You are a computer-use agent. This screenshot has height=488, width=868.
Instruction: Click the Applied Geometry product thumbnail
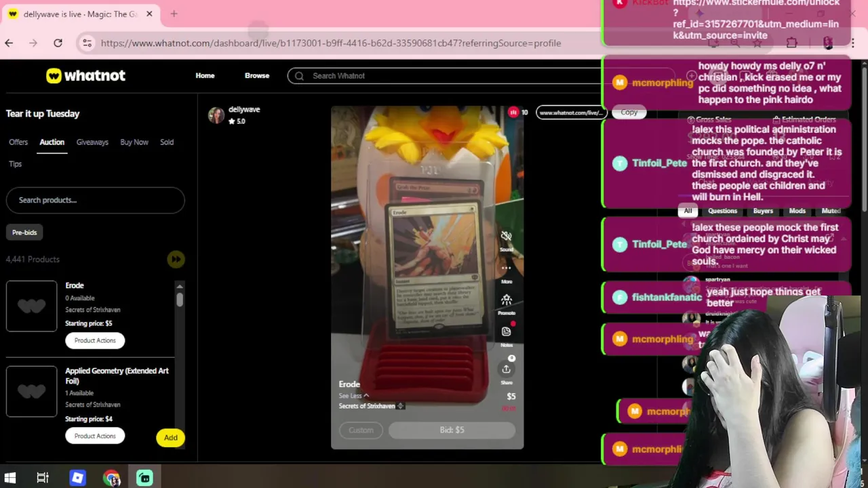tap(32, 391)
